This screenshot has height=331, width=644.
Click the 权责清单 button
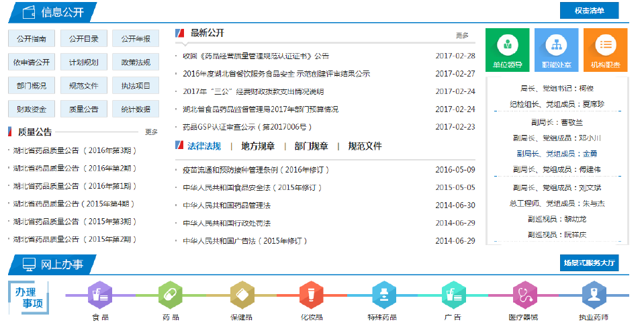589,11
